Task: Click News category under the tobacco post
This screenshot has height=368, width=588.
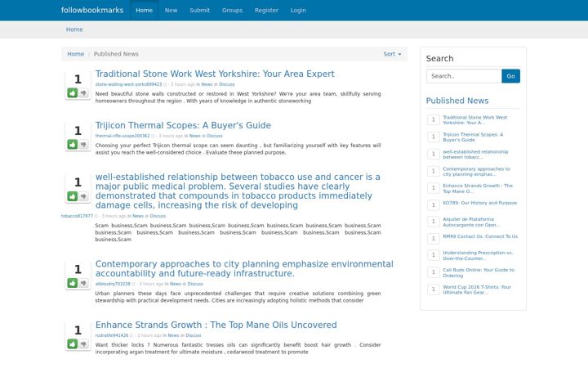Action: (138, 216)
